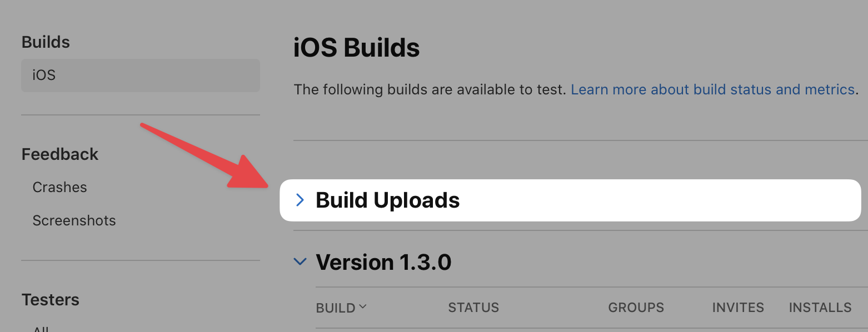Expand the Build Uploads chevron

tap(300, 200)
